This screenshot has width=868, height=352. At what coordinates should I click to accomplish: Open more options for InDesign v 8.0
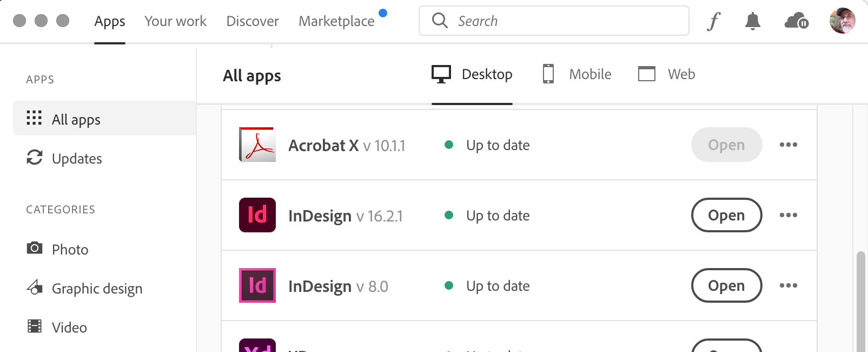(789, 285)
